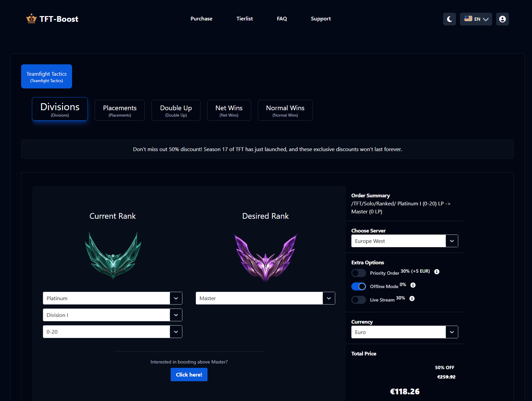Viewport: 532px width, 401px height.
Task: Toggle dark mode moon icon
Action: pos(450,19)
